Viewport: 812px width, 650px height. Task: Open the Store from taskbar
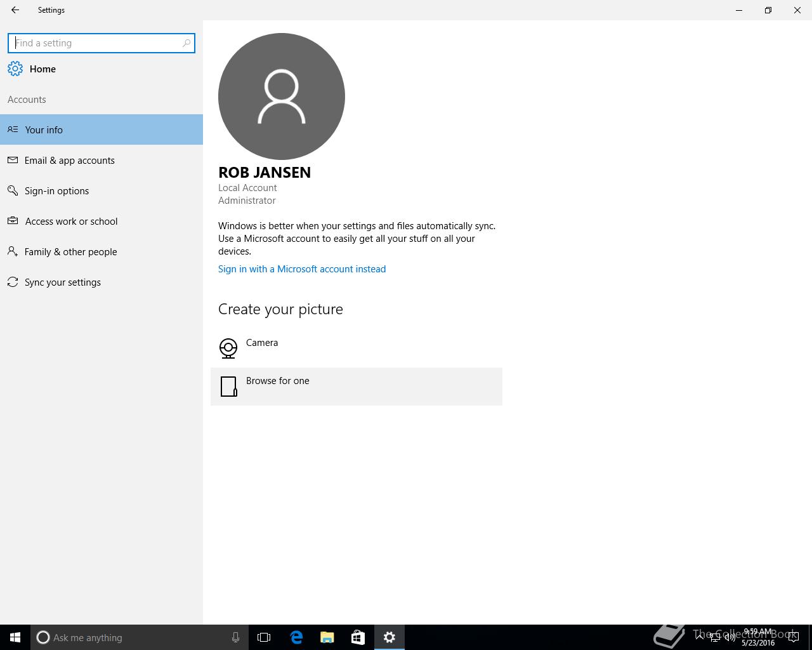pyautogui.click(x=358, y=637)
